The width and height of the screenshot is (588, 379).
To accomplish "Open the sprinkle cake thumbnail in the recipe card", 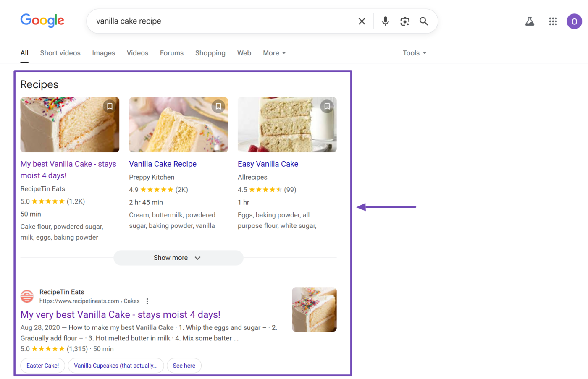I will [x=70, y=125].
